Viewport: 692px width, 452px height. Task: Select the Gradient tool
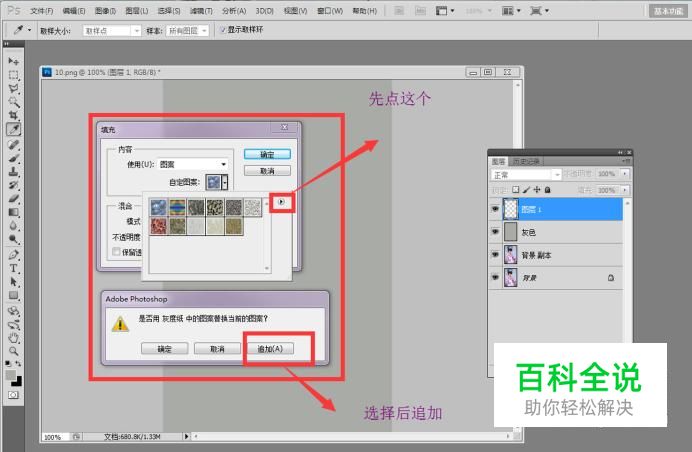point(14,212)
